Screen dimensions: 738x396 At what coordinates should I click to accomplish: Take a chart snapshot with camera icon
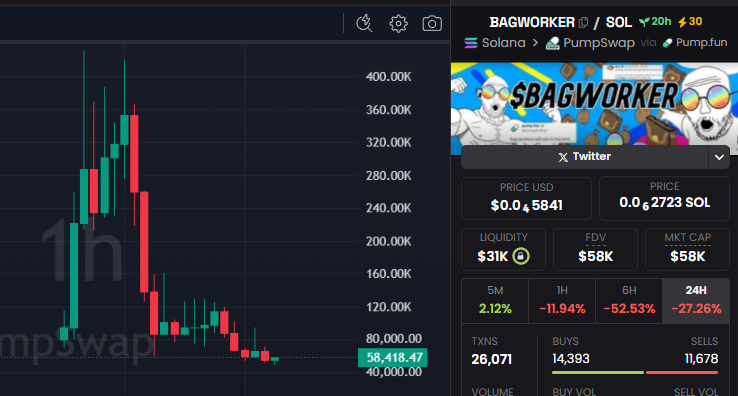(x=432, y=24)
